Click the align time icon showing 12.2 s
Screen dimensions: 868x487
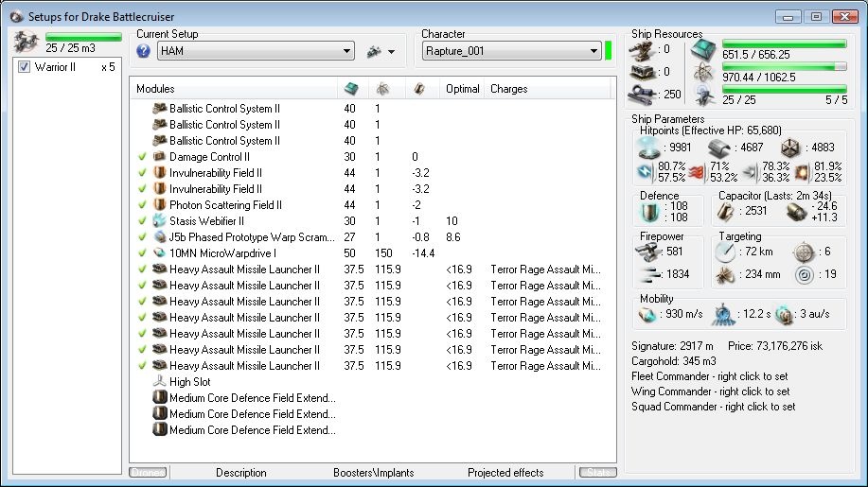tap(722, 315)
